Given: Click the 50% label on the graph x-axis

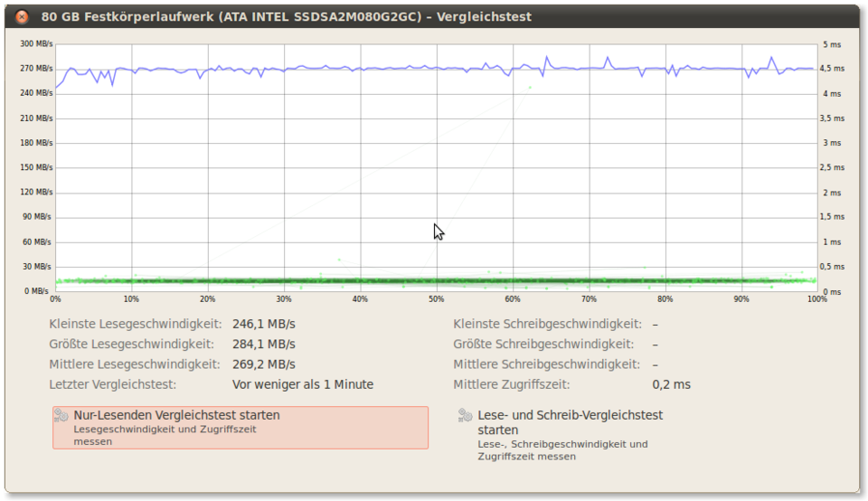Looking at the screenshot, I should pyautogui.click(x=437, y=299).
